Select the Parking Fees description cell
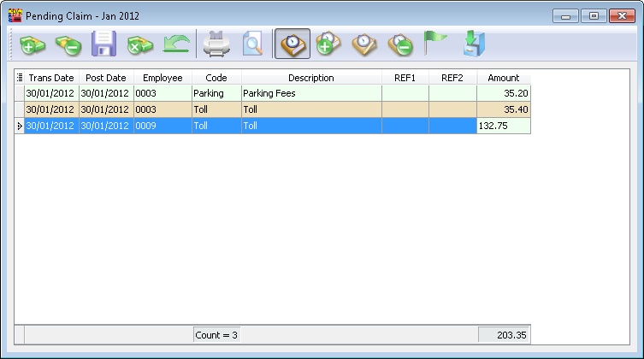Image resolution: width=644 pixels, height=359 pixels. tap(311, 93)
